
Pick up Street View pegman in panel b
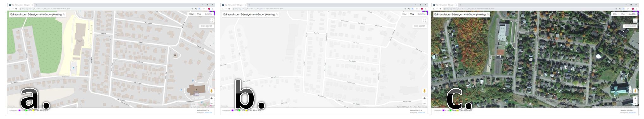tap(424, 91)
